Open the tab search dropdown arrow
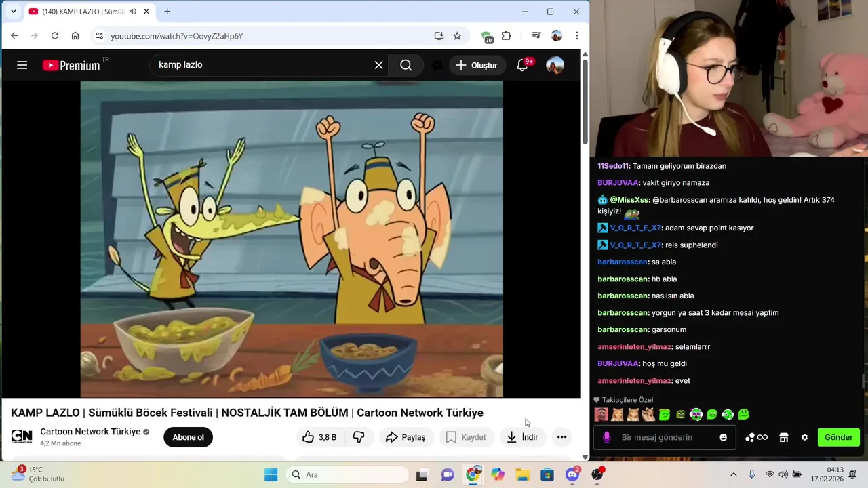 13,12
